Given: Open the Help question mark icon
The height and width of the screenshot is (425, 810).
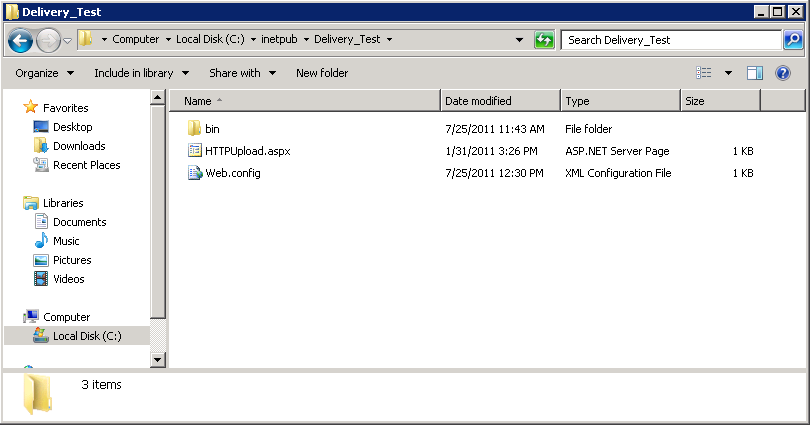Looking at the screenshot, I should pyautogui.click(x=783, y=73).
